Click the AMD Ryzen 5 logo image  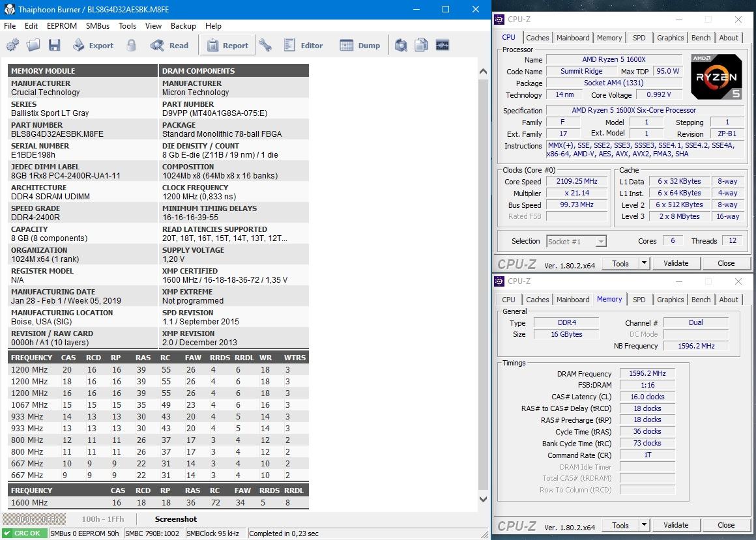716,77
